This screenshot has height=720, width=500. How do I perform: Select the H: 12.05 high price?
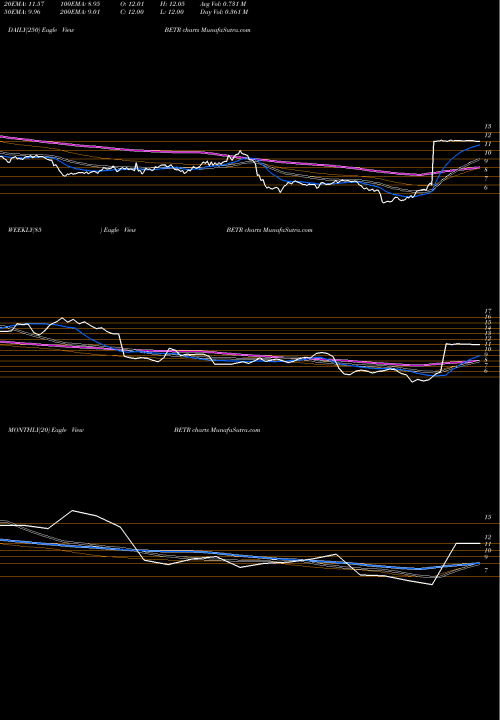pyautogui.click(x=172, y=4)
